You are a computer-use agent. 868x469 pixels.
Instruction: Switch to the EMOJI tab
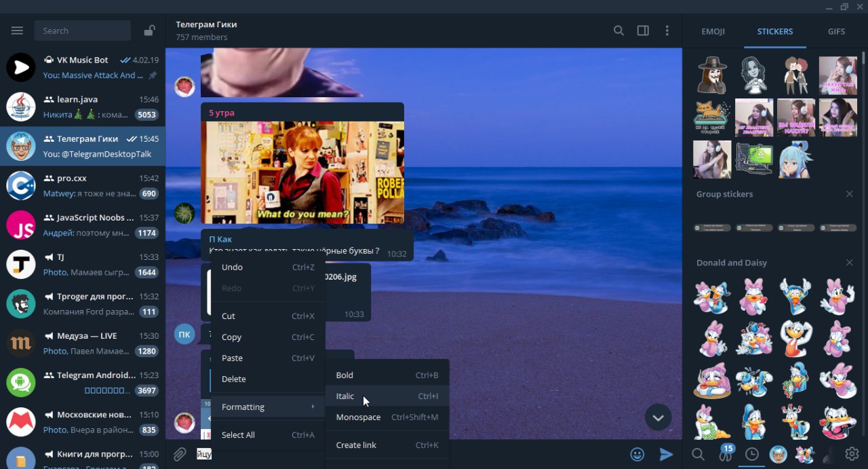click(713, 31)
